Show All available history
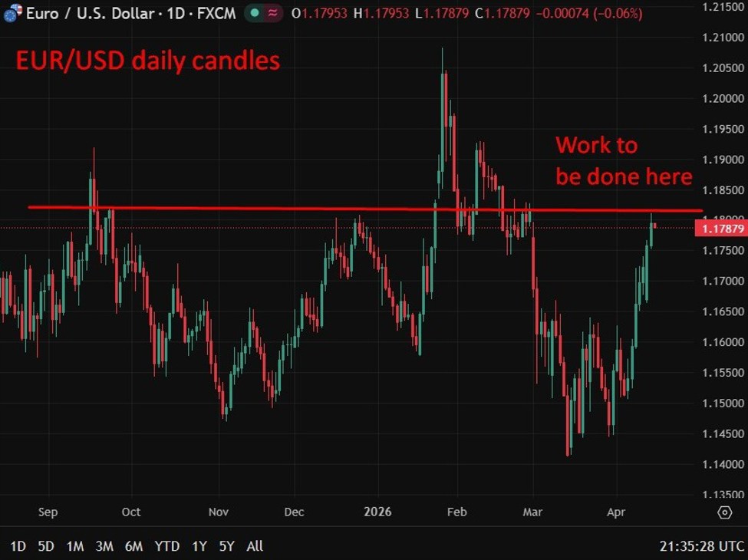Screen dimensions: 748x560 (x=255, y=546)
